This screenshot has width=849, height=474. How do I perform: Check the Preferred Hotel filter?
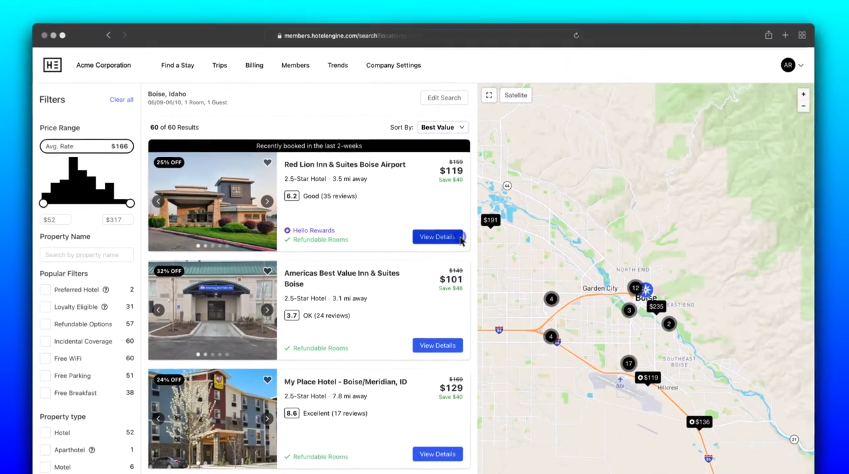pos(45,290)
